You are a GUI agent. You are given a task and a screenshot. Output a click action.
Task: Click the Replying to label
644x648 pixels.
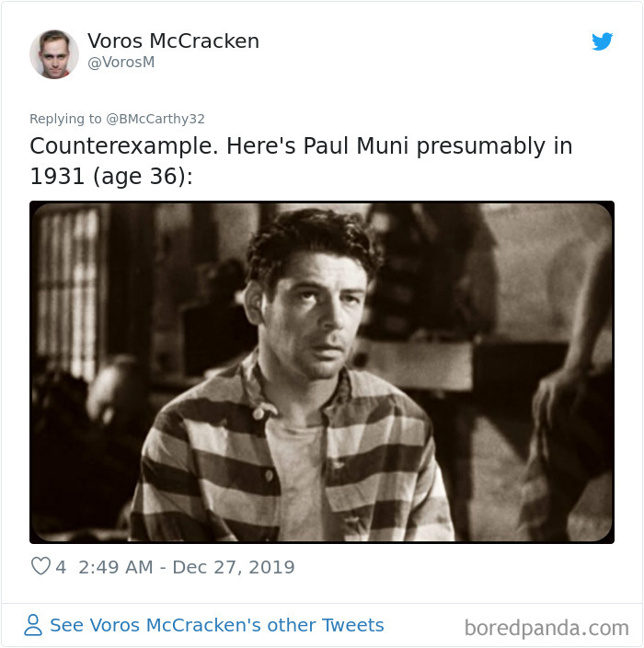point(65,119)
